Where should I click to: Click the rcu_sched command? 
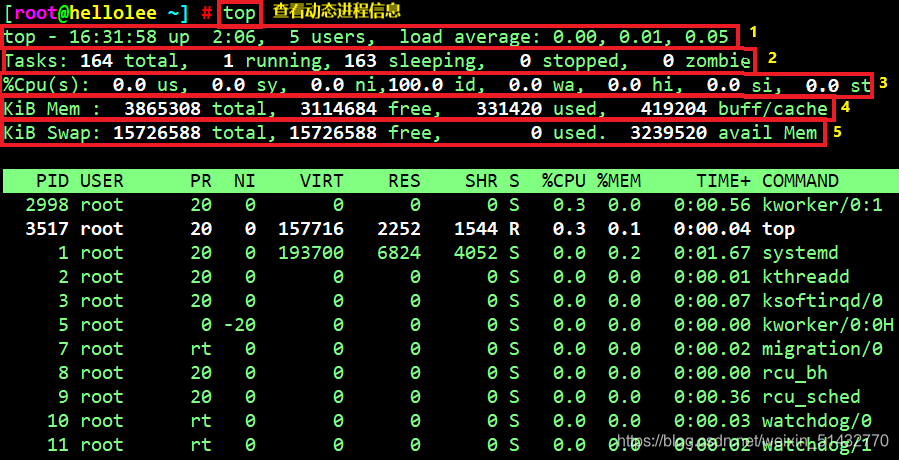pyautogui.click(x=811, y=397)
